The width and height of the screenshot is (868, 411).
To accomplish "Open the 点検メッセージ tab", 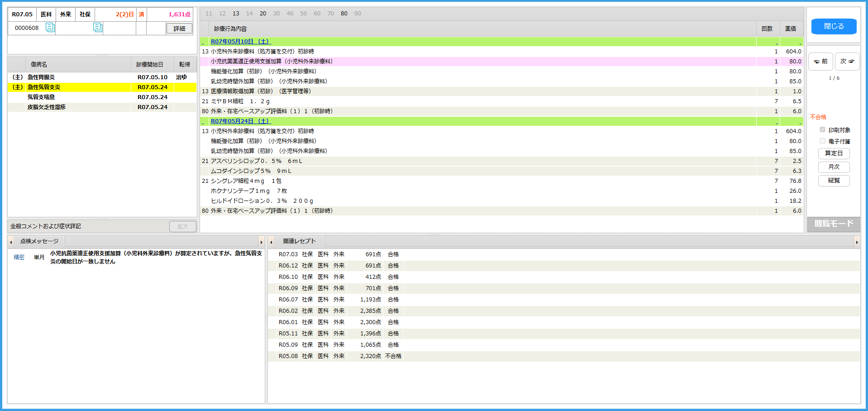I will [x=39, y=241].
